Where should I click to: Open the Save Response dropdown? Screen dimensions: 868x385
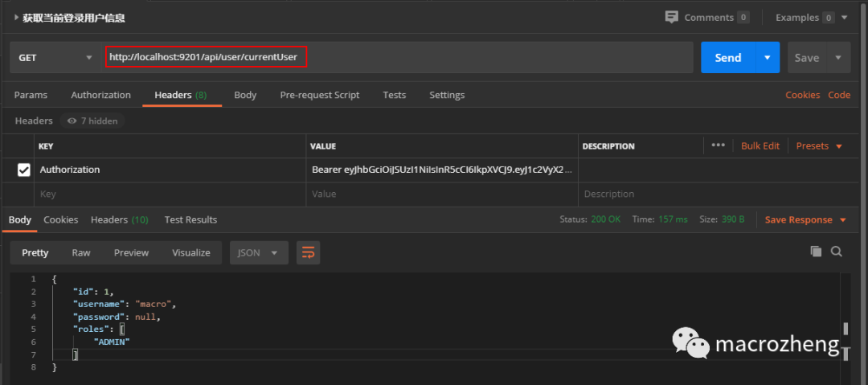click(x=805, y=220)
